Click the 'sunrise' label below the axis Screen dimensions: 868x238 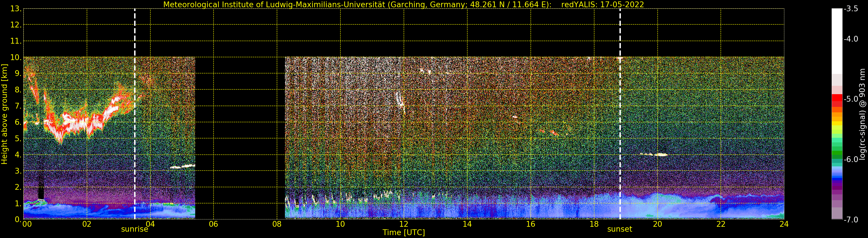tap(134, 229)
